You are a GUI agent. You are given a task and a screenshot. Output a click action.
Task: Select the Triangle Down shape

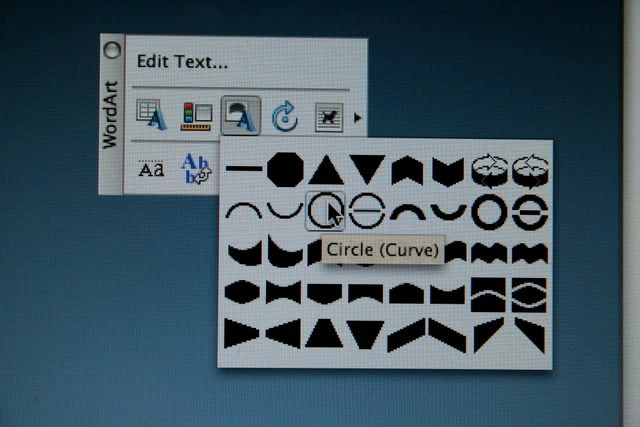point(367,169)
